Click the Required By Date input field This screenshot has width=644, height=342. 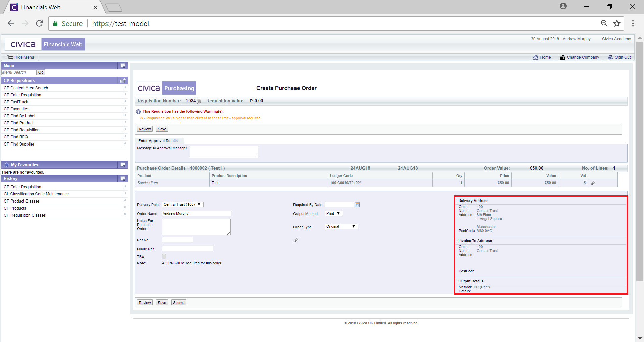click(x=339, y=204)
